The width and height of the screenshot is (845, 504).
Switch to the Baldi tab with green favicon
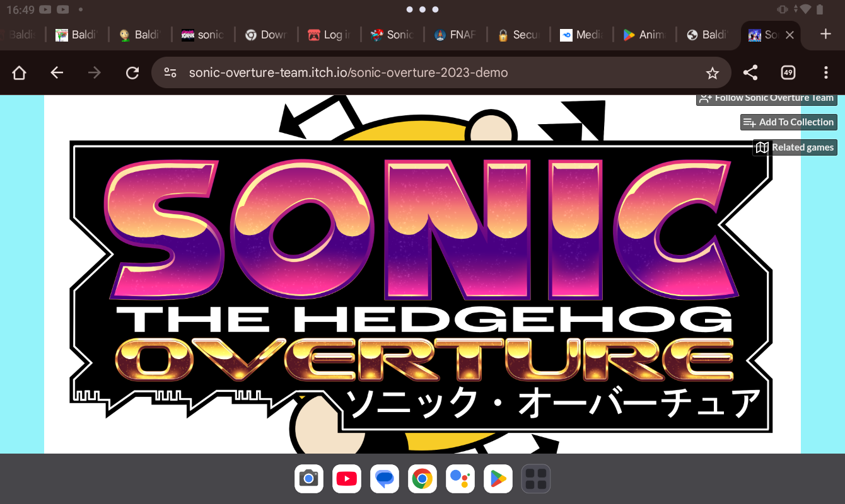click(76, 35)
